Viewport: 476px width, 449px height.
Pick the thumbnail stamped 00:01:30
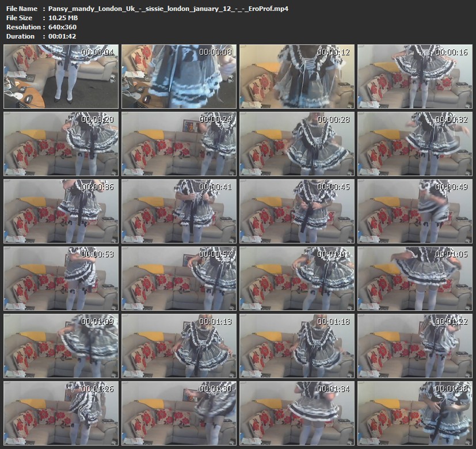click(178, 413)
